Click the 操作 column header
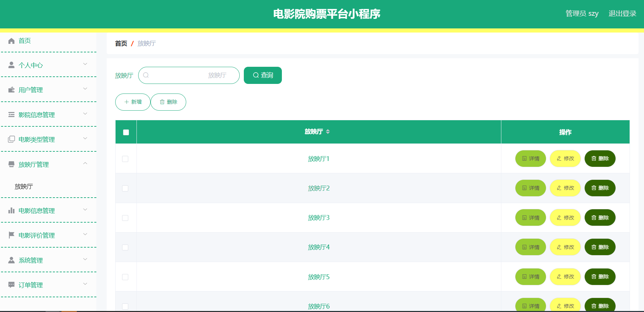The height and width of the screenshot is (312, 644). tap(565, 132)
